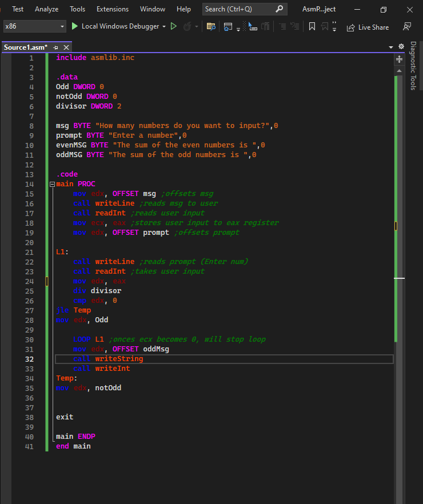Open the Send Feedback icon
The width and height of the screenshot is (423, 504).
point(407,26)
